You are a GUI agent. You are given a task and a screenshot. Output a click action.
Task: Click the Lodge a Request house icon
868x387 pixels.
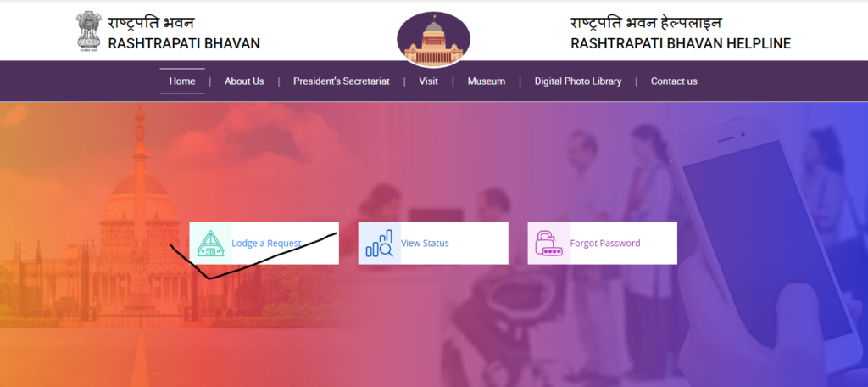[x=210, y=244]
